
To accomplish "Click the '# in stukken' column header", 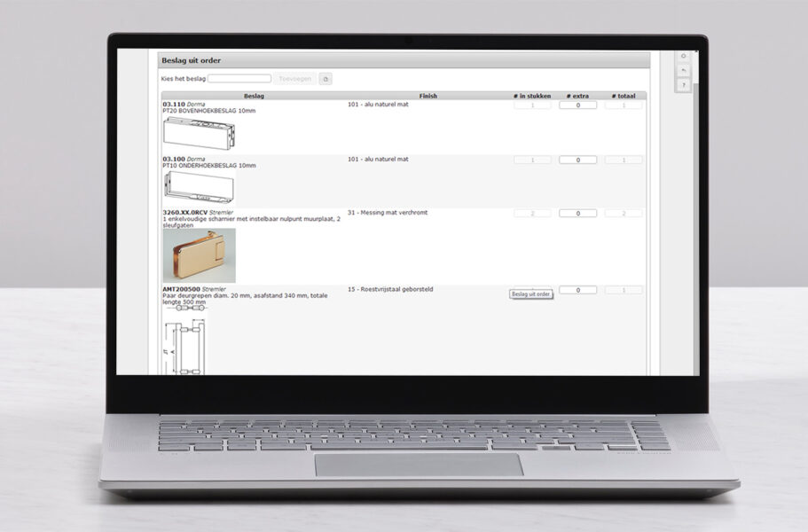I will click(532, 96).
